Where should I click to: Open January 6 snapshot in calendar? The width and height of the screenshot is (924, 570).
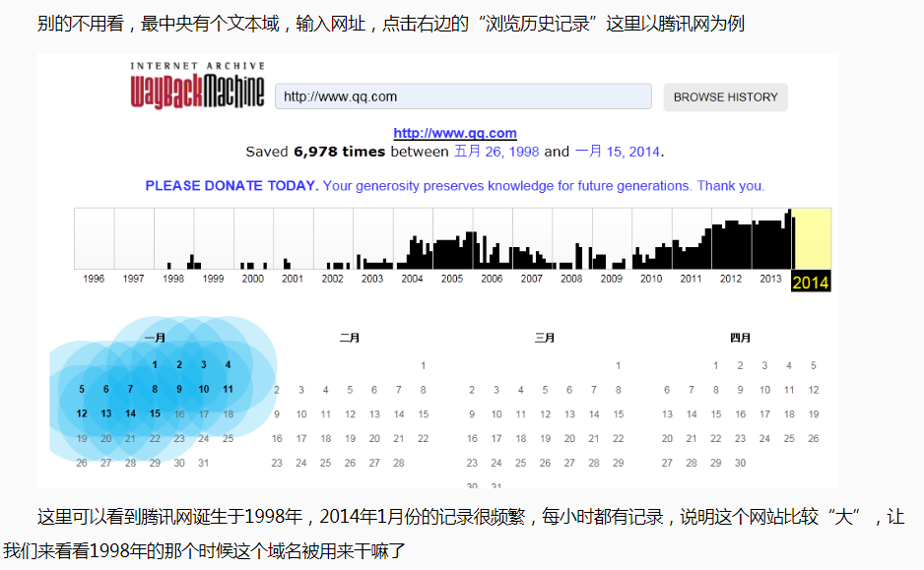click(106, 389)
